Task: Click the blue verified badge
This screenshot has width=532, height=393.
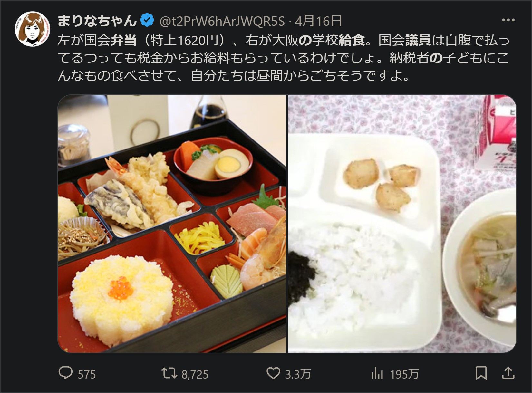Action: 147,21
